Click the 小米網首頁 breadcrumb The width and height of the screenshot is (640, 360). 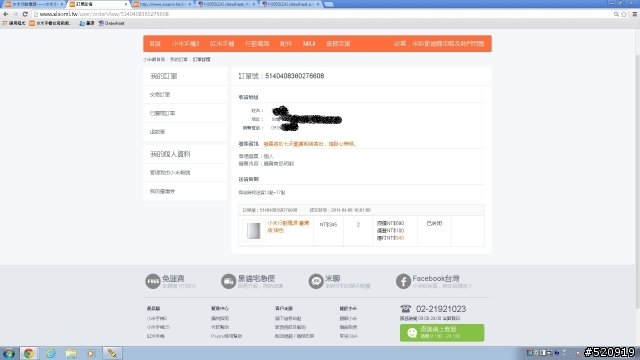pyautogui.click(x=154, y=60)
